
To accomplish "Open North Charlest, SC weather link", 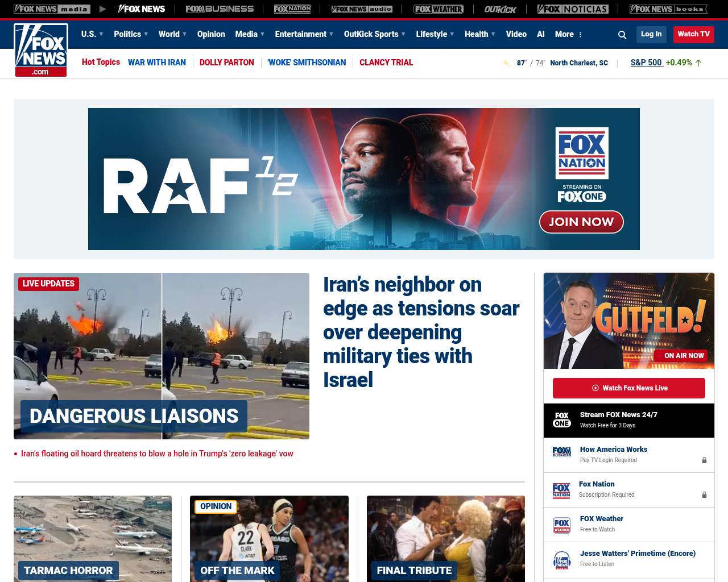I will pos(579,63).
